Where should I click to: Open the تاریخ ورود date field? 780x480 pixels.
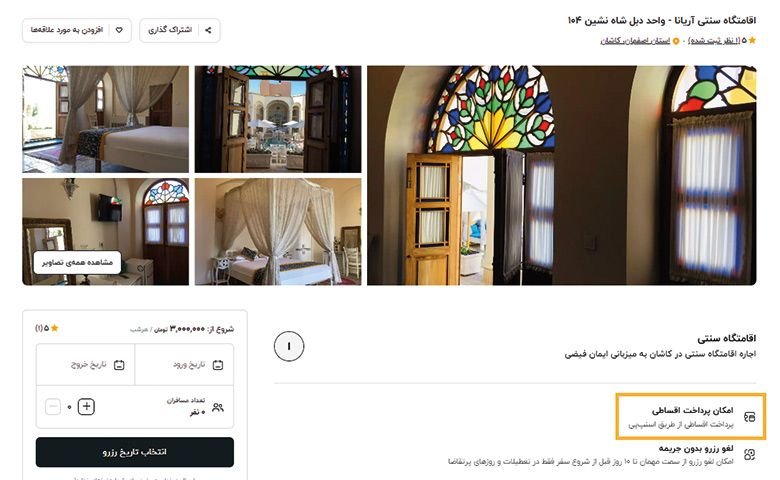point(184,365)
